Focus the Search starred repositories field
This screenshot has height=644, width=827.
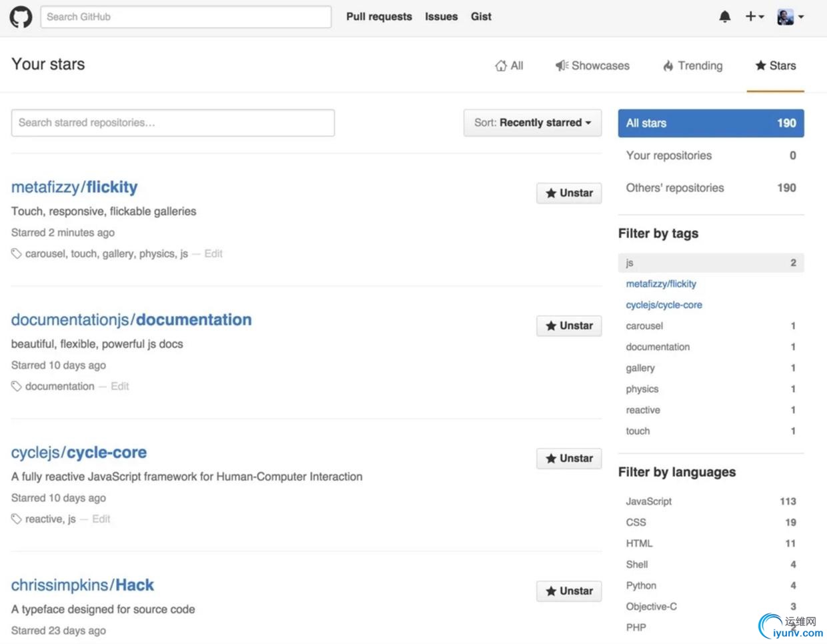pos(173,123)
